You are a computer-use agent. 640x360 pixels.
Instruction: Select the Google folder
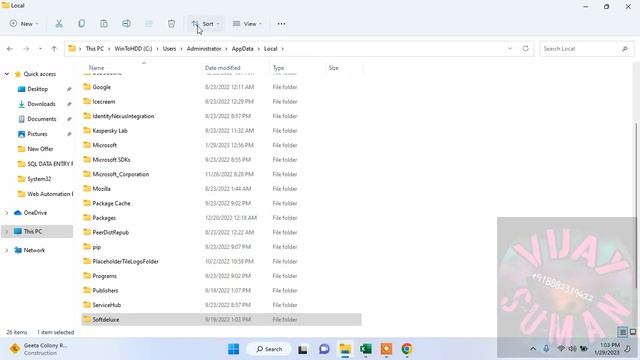point(102,87)
